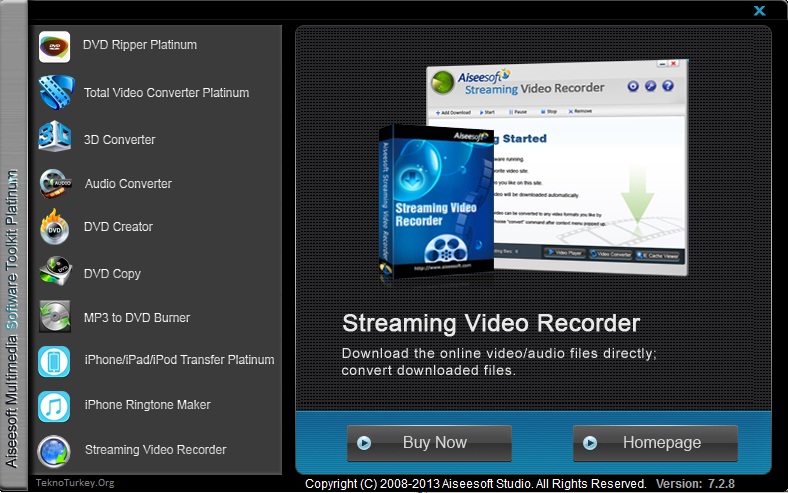Screen dimensions: 788x493
Task: Open the MP3 to DVD Burner icon
Action: pos(54,318)
